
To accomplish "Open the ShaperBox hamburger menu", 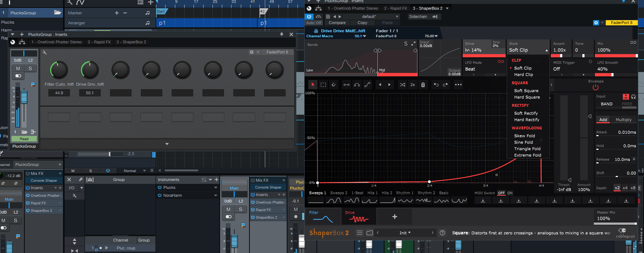I will tap(359, 233).
